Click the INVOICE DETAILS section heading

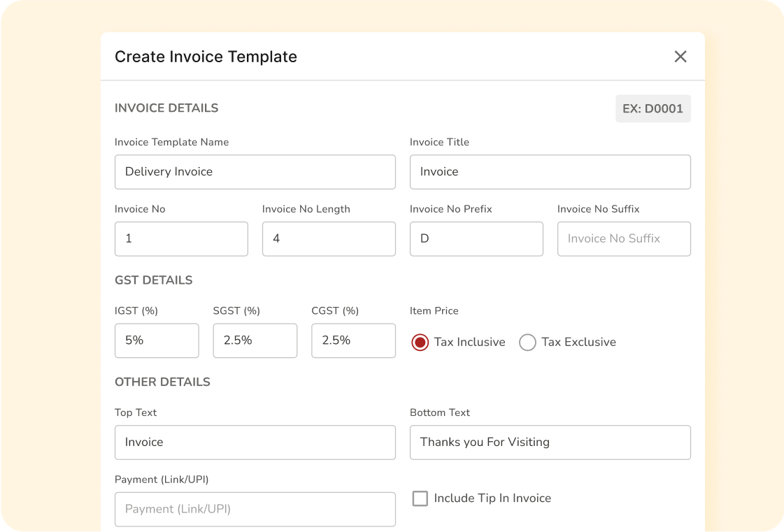(x=166, y=108)
